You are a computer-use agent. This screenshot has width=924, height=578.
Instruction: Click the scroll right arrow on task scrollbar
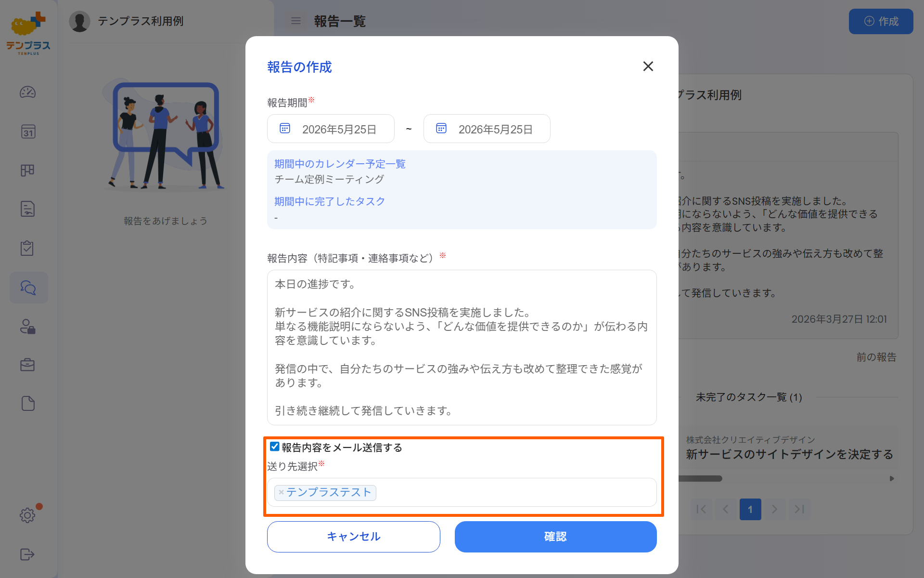[892, 478]
